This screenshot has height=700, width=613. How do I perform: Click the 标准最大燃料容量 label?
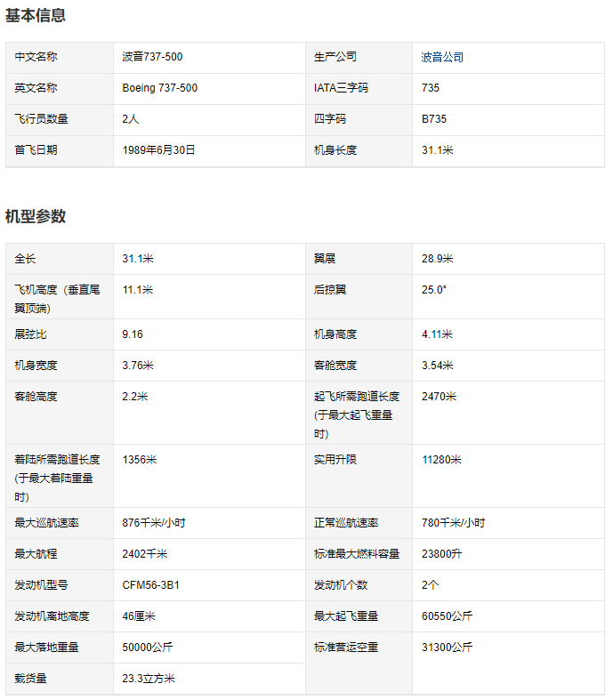coord(357,554)
